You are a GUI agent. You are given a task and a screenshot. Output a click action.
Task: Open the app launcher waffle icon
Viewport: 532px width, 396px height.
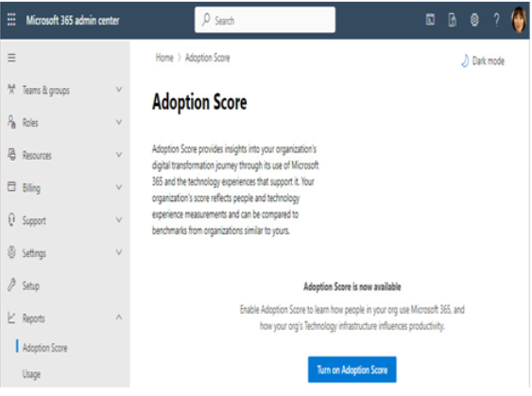point(11,20)
